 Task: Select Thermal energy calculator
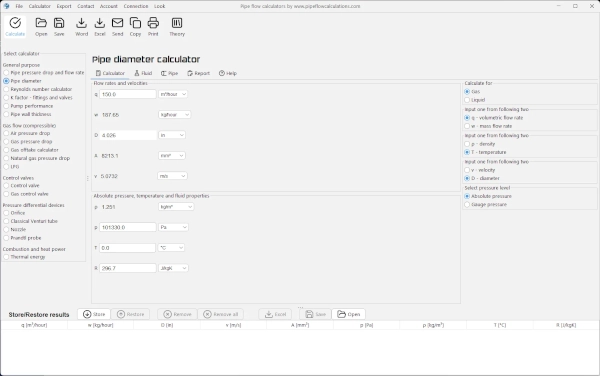click(24, 257)
